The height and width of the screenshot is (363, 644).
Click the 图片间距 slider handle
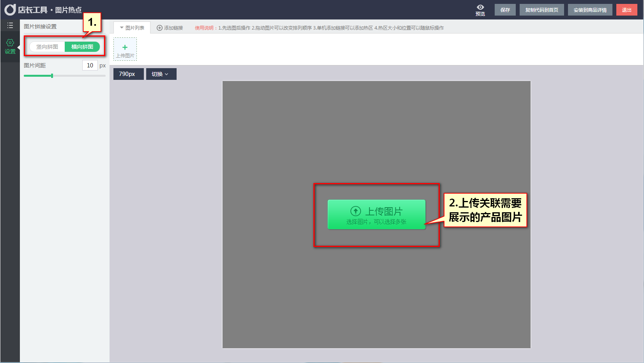click(x=52, y=76)
